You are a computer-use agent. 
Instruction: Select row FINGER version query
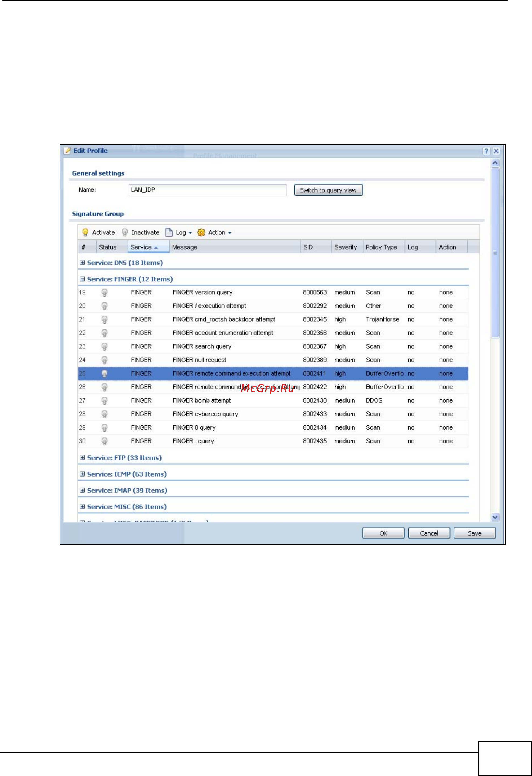click(x=273, y=292)
